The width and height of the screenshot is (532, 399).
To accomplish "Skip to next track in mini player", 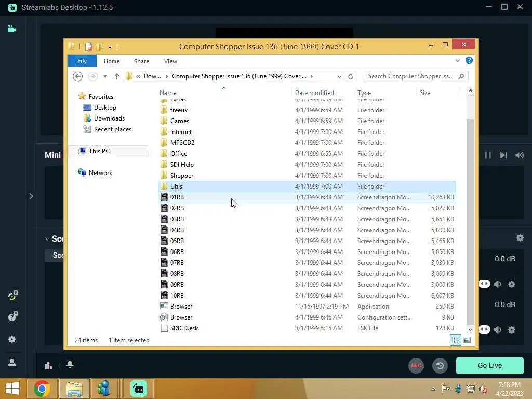I will (503, 155).
